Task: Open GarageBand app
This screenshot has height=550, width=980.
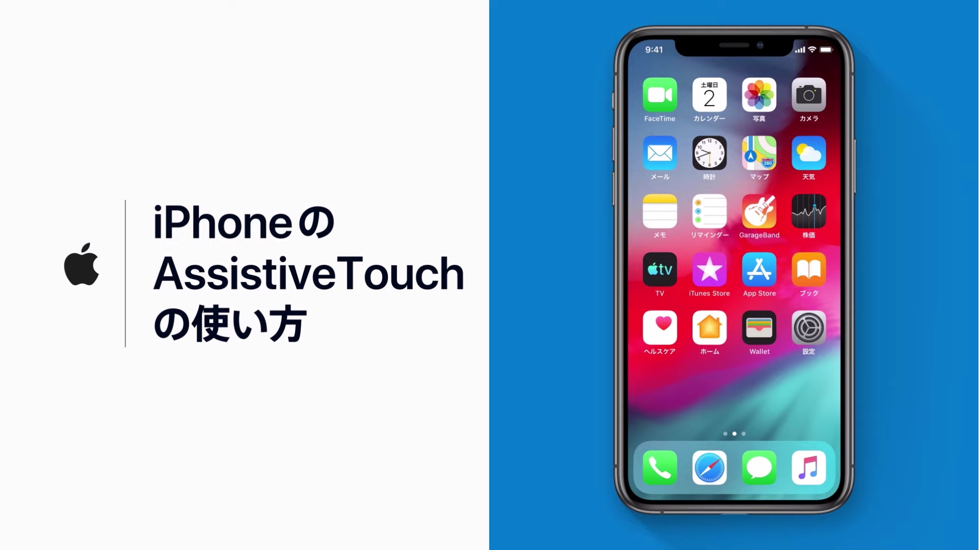Action: pos(759,212)
